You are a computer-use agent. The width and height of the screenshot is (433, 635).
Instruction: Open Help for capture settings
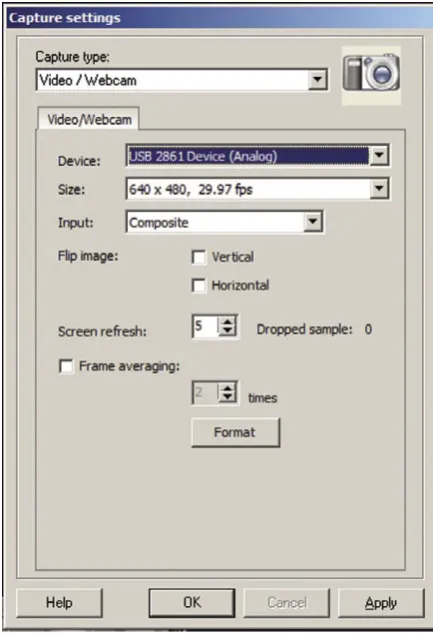pyautogui.click(x=60, y=603)
